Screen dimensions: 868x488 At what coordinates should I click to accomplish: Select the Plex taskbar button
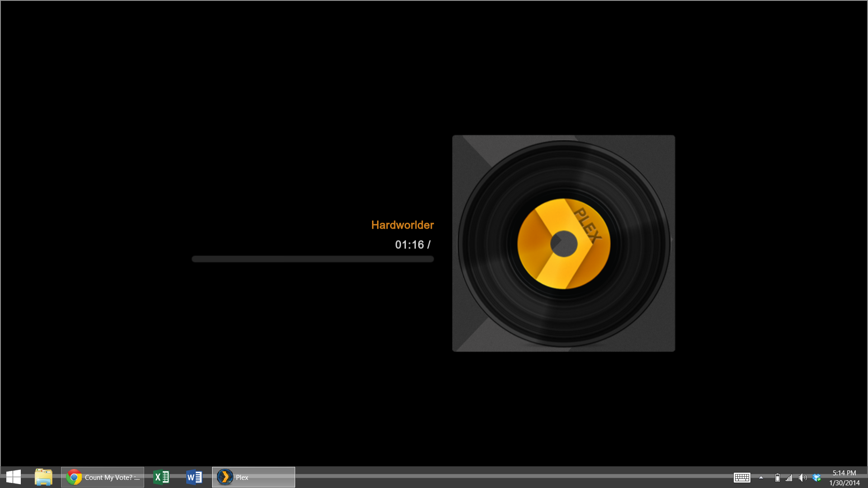[254, 477]
